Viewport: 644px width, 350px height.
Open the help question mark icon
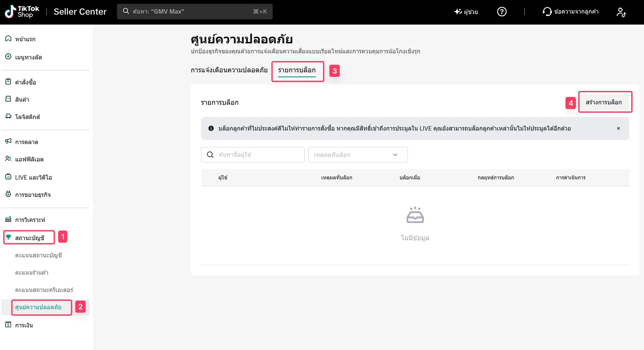pos(502,12)
